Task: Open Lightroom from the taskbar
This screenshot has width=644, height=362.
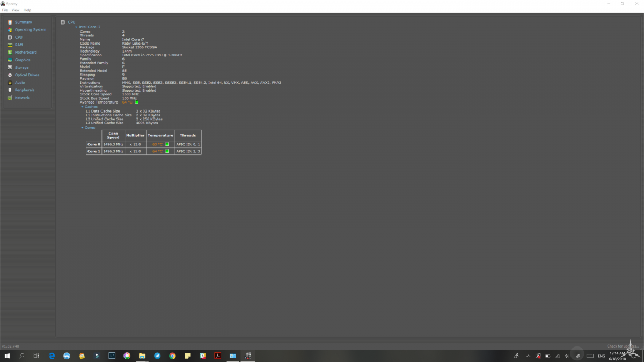Action: (x=112, y=356)
